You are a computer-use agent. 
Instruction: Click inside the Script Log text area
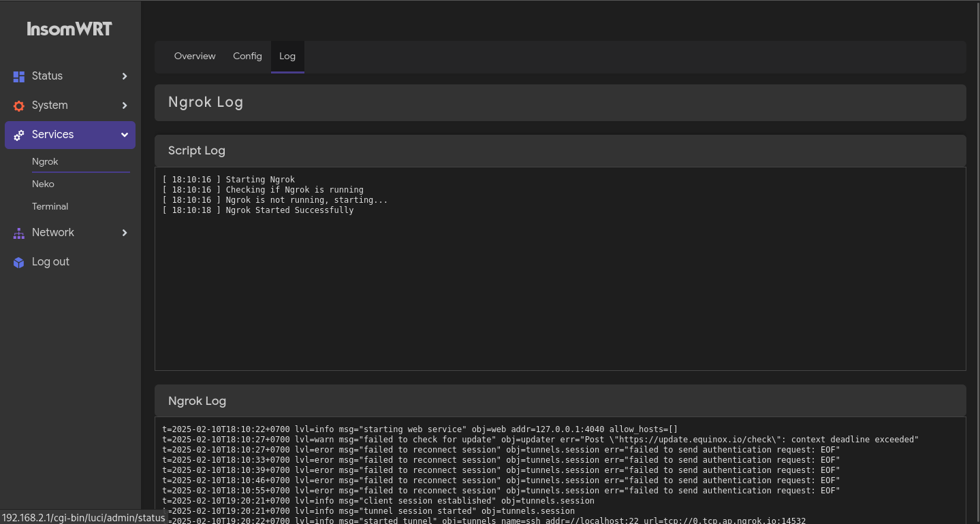pyautogui.click(x=560, y=269)
